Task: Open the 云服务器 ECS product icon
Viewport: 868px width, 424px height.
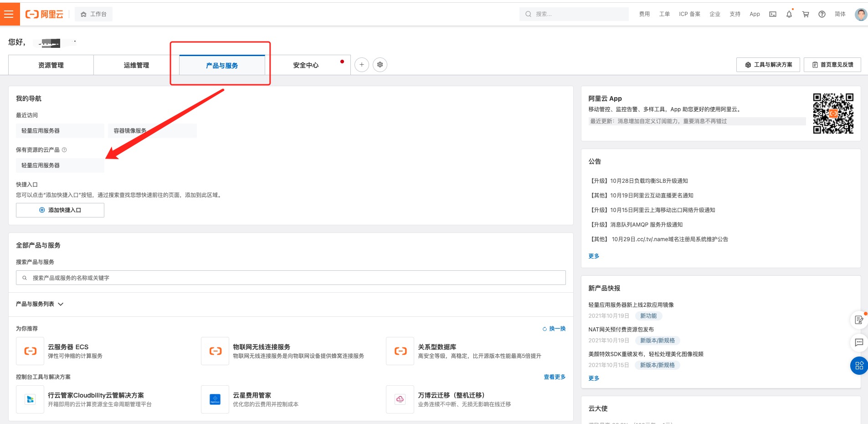Action: click(30, 351)
